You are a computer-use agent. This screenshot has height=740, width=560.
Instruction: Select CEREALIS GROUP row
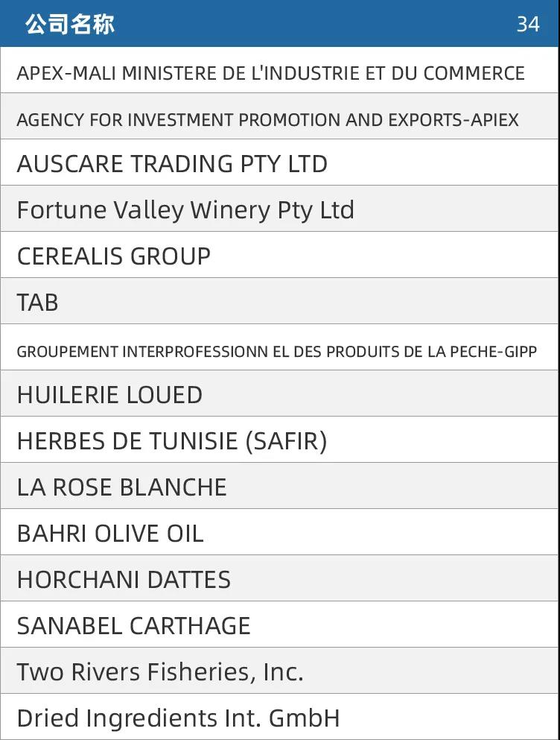280,255
